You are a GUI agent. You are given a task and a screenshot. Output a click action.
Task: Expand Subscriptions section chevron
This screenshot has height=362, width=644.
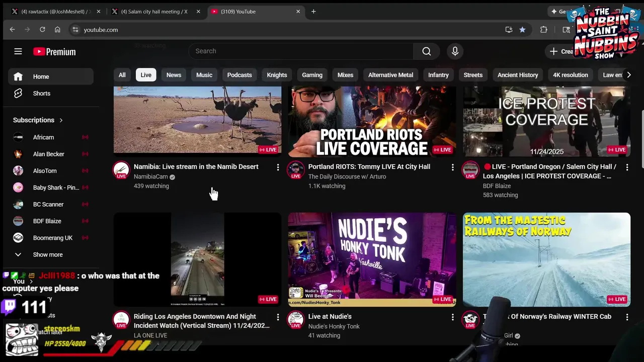pos(61,120)
